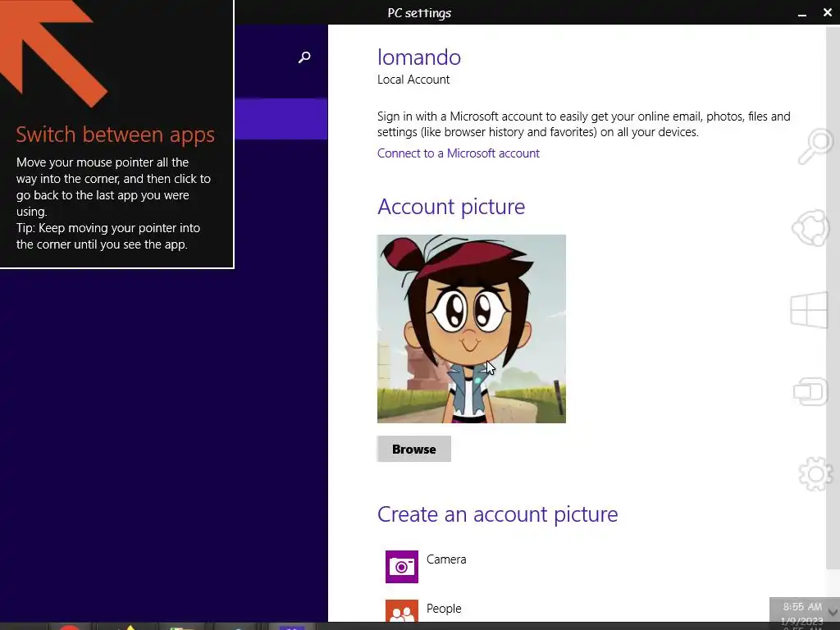The width and height of the screenshot is (840, 630).
Task: Click the Start charm Windows logo
Action: tap(809, 309)
